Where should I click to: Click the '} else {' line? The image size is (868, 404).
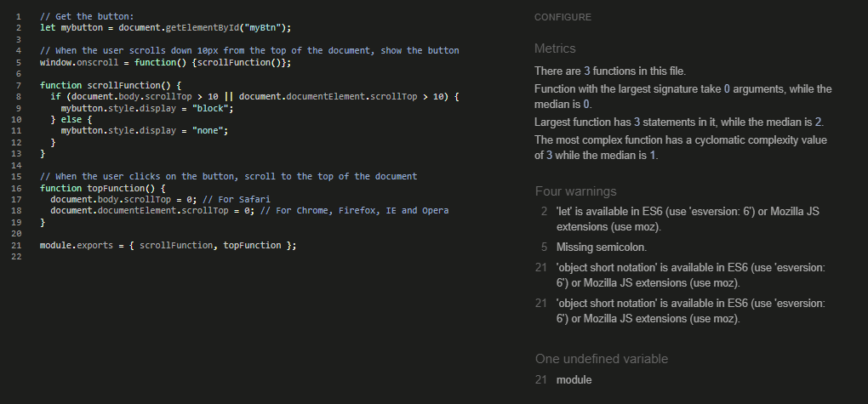(71, 120)
